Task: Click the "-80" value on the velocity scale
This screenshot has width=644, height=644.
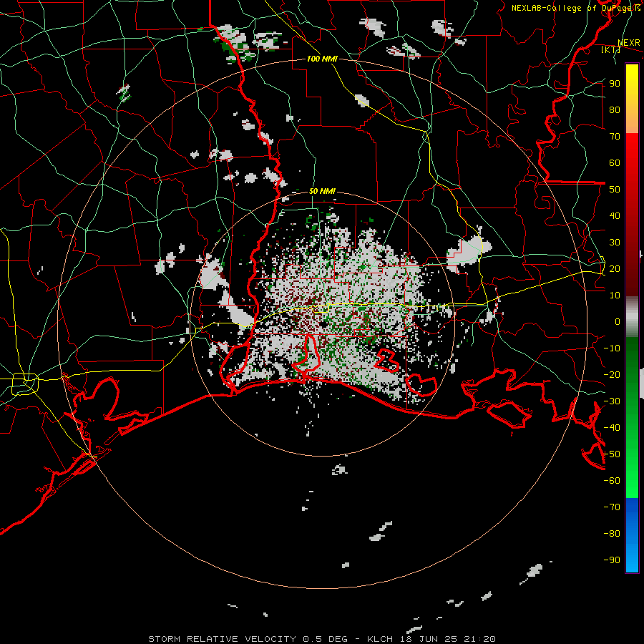Action: pyautogui.click(x=612, y=534)
